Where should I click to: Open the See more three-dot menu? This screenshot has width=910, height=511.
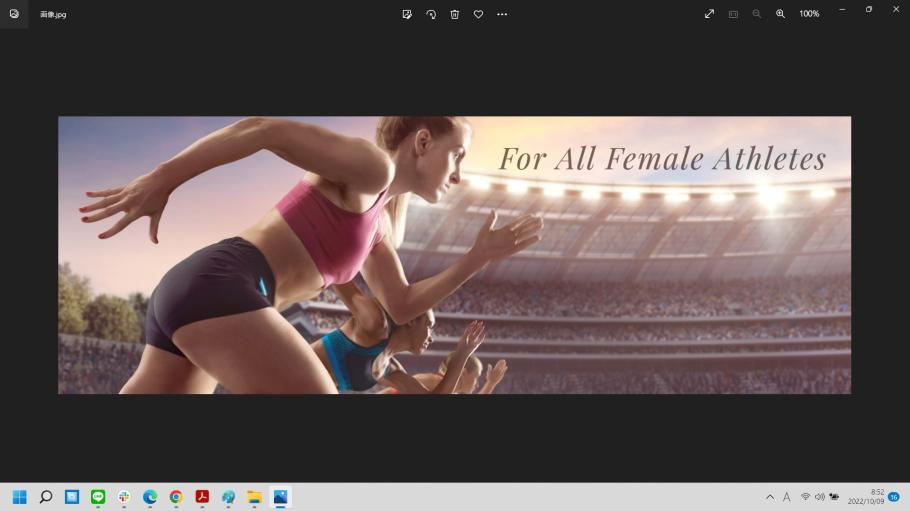pos(502,14)
